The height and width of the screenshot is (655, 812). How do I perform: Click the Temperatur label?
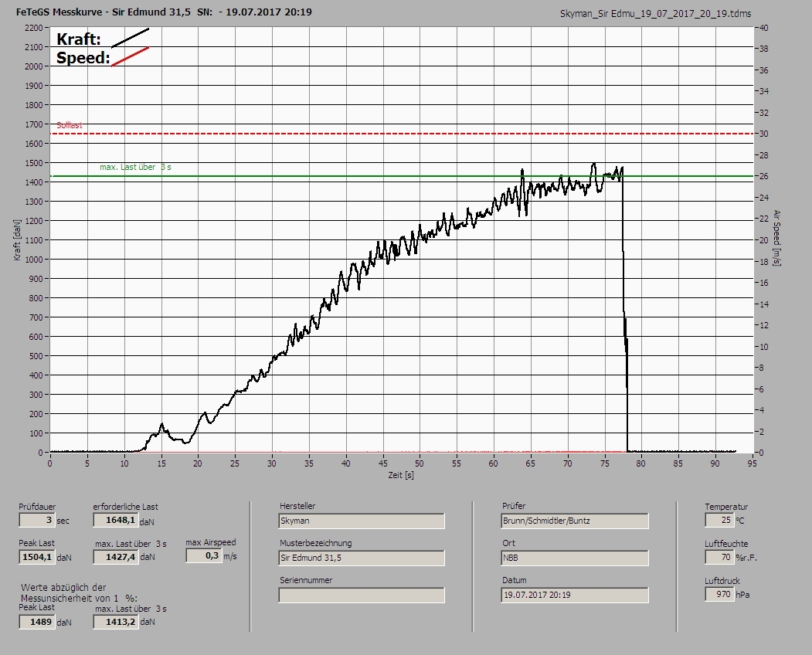pyautogui.click(x=726, y=507)
